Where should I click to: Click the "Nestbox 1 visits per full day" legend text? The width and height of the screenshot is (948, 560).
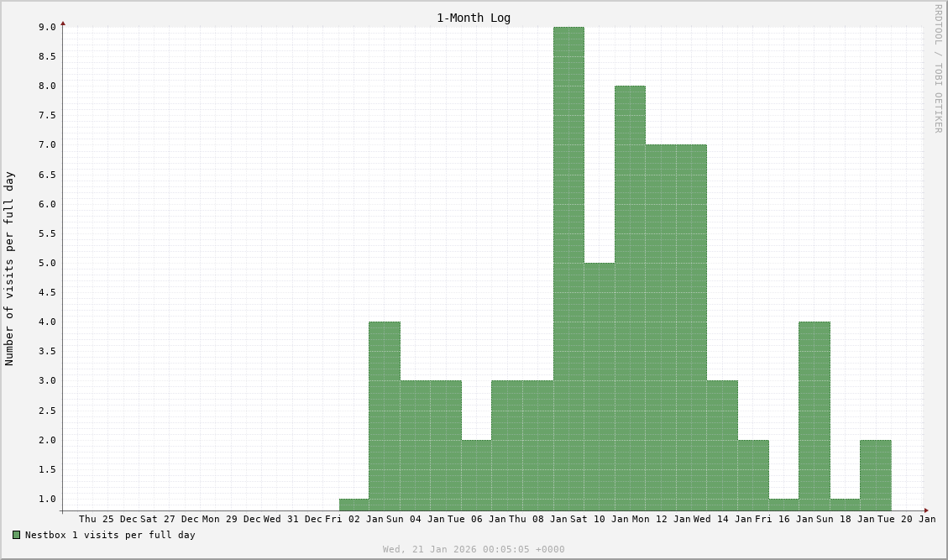click(110, 535)
